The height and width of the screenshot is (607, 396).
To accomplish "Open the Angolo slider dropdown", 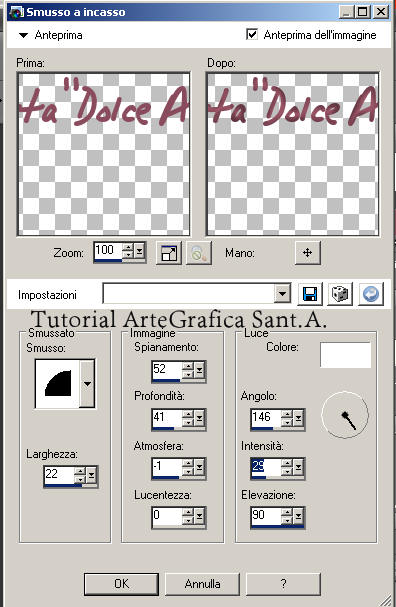I will click(298, 419).
